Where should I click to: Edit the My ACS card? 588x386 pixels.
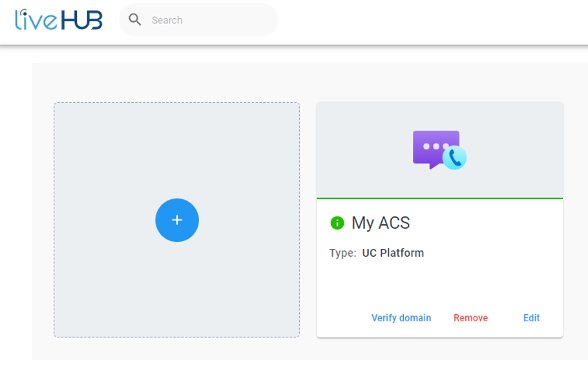531,317
